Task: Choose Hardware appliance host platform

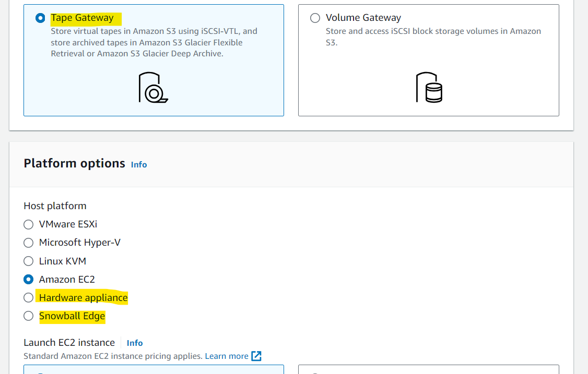Action: 29,298
